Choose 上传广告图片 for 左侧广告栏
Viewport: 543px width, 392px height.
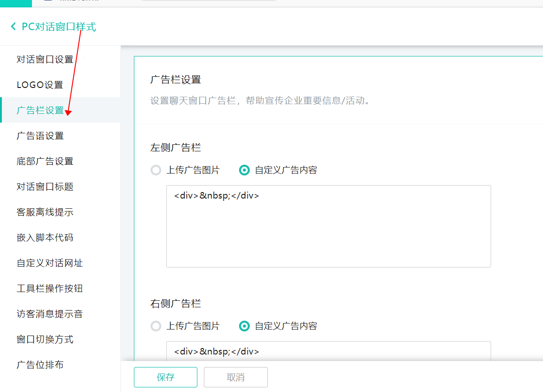(x=156, y=170)
